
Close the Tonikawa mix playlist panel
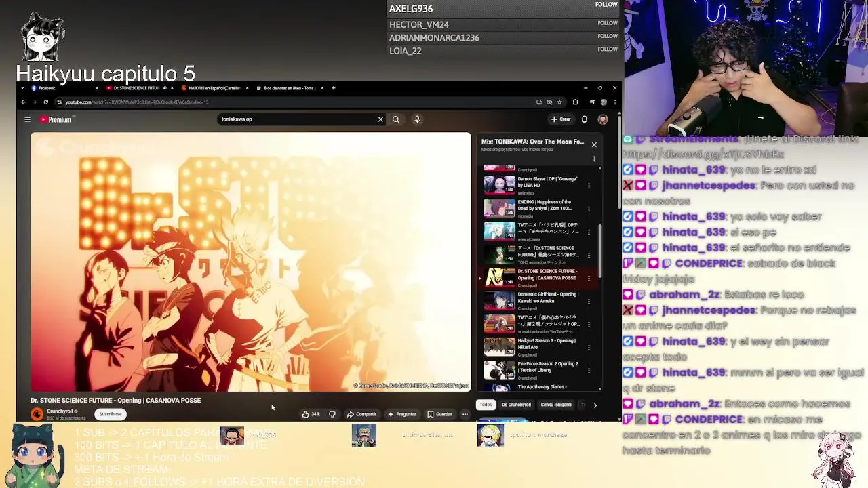click(x=594, y=144)
